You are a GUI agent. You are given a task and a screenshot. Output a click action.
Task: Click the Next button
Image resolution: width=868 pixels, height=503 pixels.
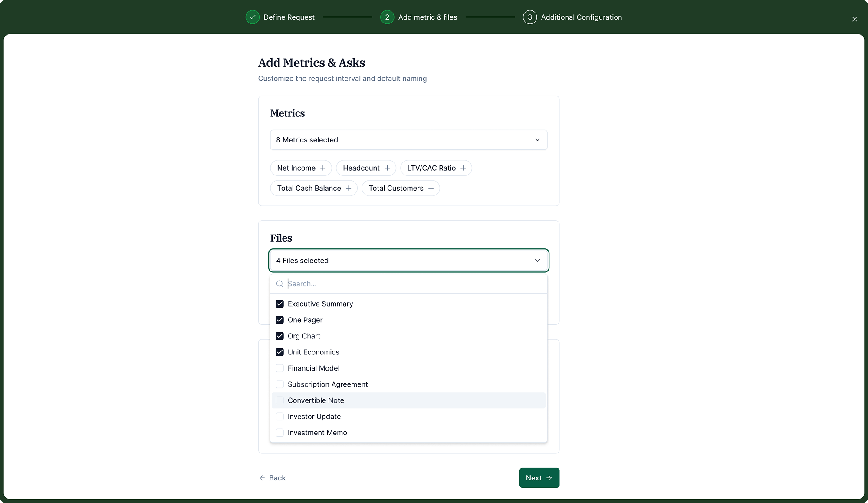tap(539, 478)
